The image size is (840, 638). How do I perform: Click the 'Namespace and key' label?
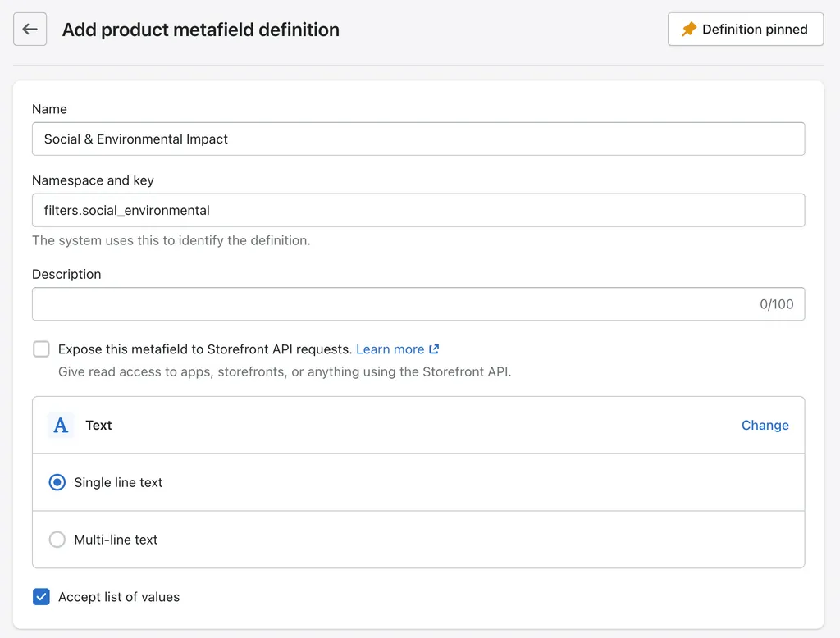pos(94,180)
